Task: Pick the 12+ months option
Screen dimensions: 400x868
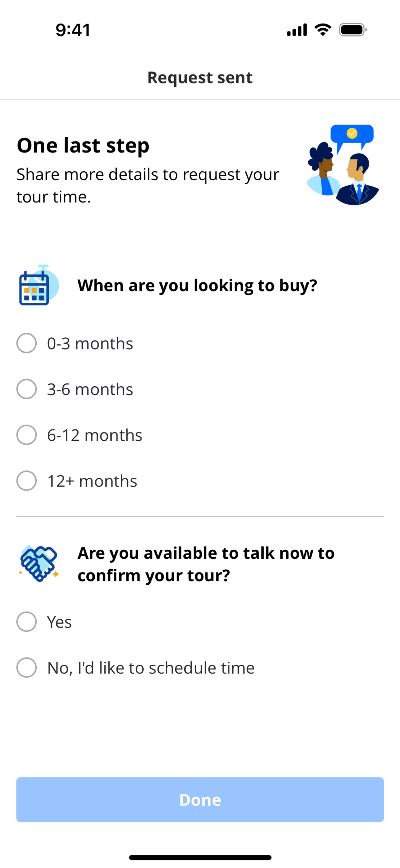Action: click(27, 481)
